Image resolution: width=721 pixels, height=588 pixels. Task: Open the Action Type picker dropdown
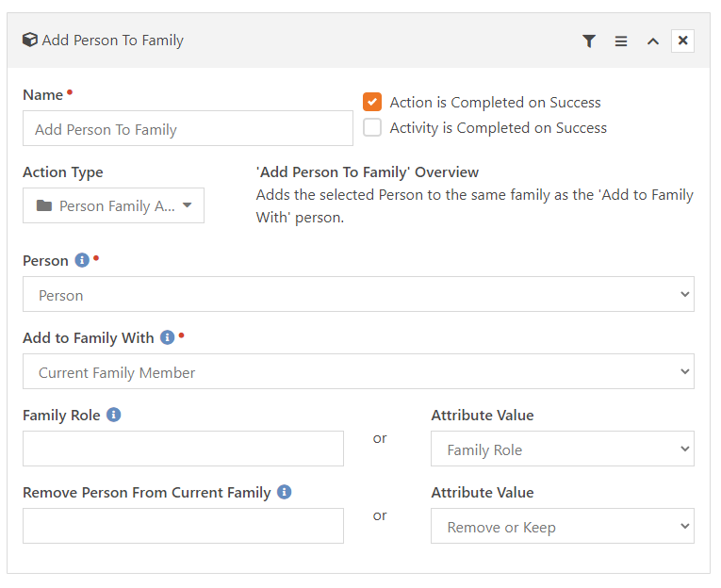(114, 205)
